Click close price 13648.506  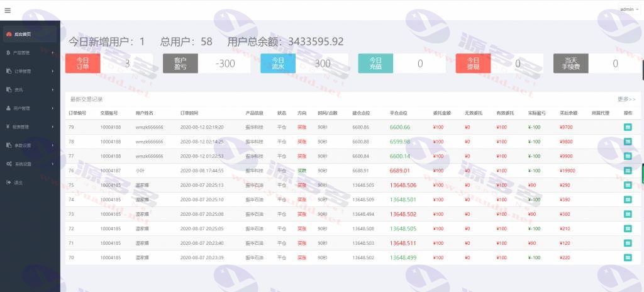pos(403,185)
